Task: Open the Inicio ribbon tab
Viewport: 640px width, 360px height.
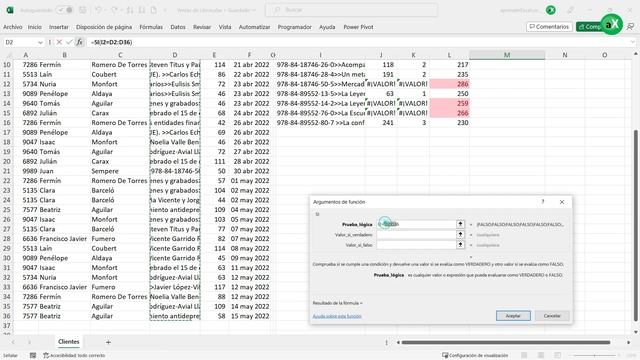Action: click(35, 27)
